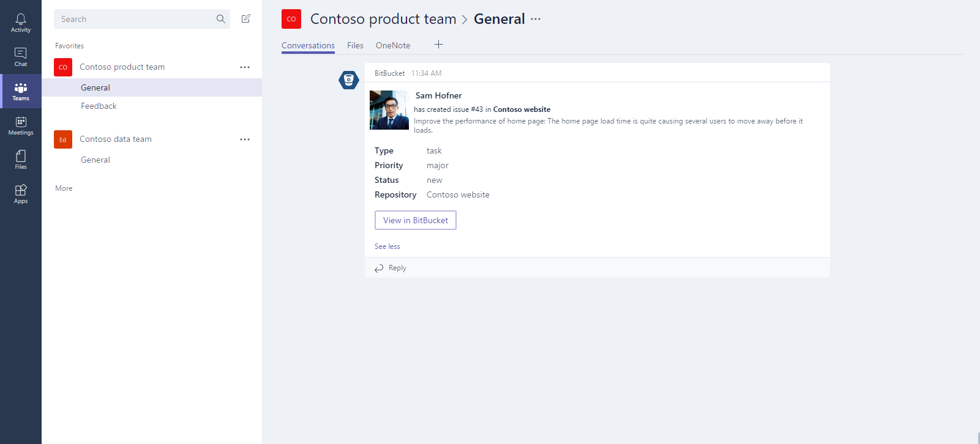This screenshot has width=980, height=444.
Task: Click Sam Hofner's name
Action: coord(438,95)
